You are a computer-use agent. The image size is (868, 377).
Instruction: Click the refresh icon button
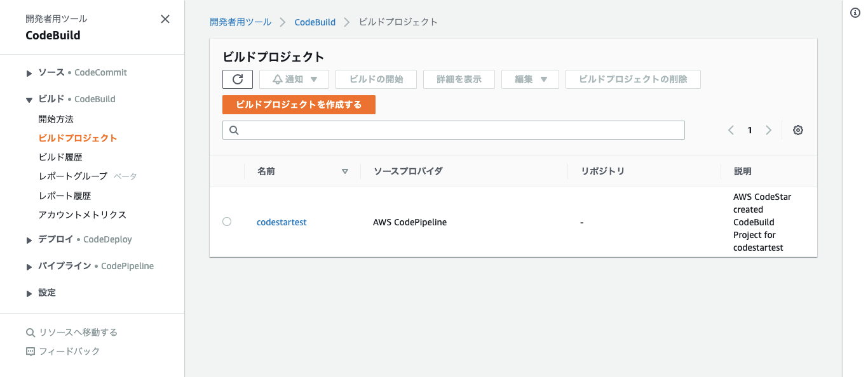238,79
